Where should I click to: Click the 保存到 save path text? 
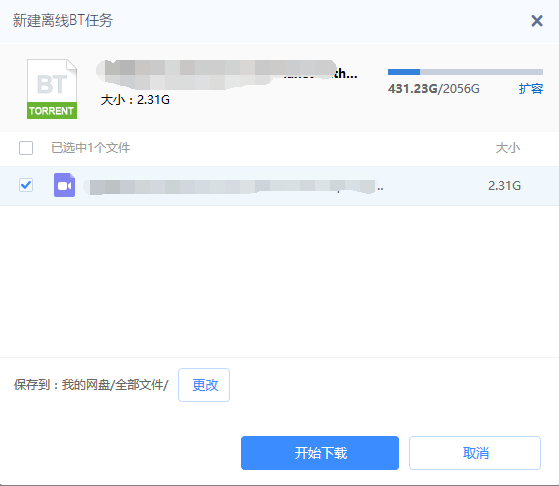(91, 385)
